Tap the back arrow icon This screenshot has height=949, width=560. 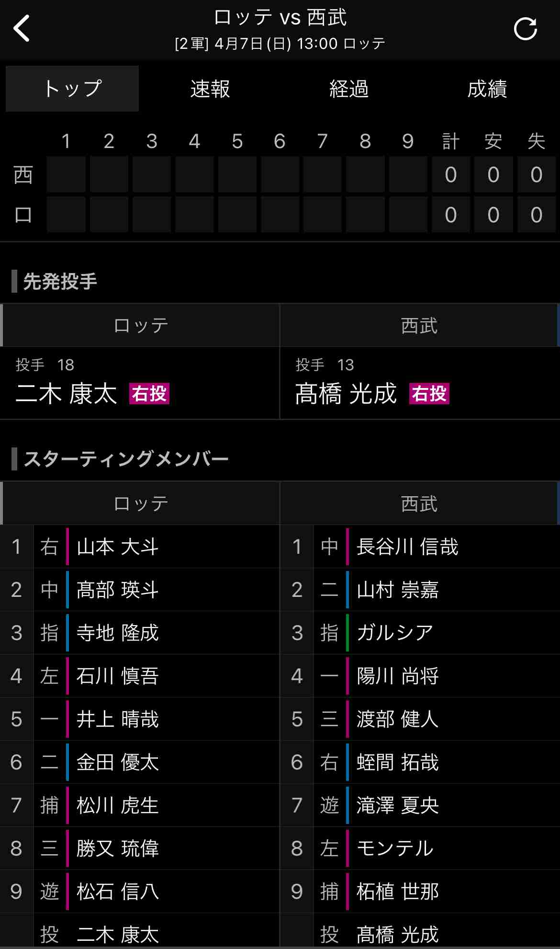[22, 29]
